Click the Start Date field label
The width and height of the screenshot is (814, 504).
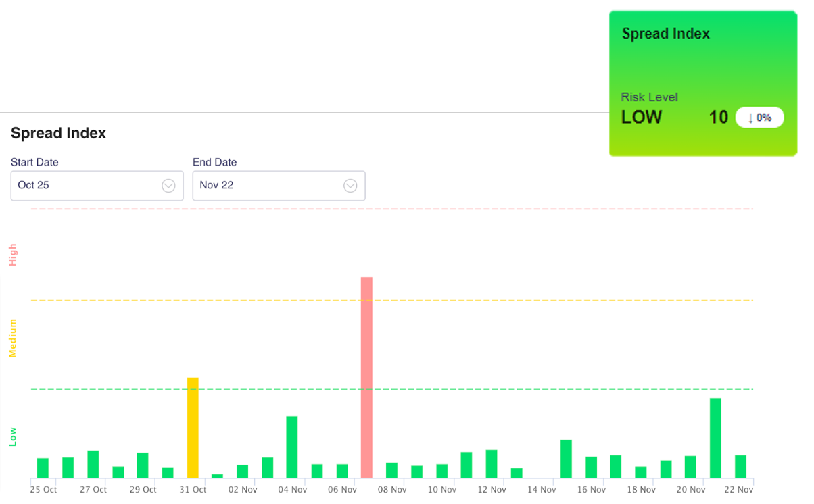[34, 162]
